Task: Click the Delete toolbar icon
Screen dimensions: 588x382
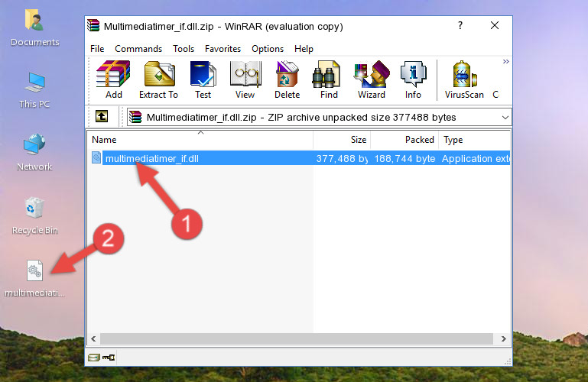Action: pos(288,79)
